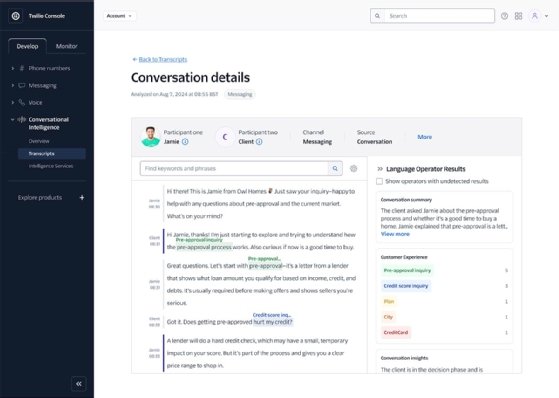Collapse the Conversational Intelligence section arrow
The width and height of the screenshot is (559, 398).
coord(13,119)
